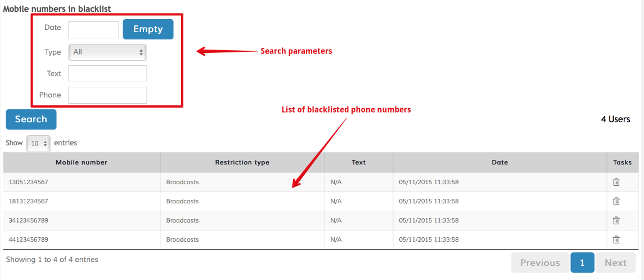Screen dimensions: 644x280
Task: Go to the Previous page
Action: pyautogui.click(x=539, y=263)
